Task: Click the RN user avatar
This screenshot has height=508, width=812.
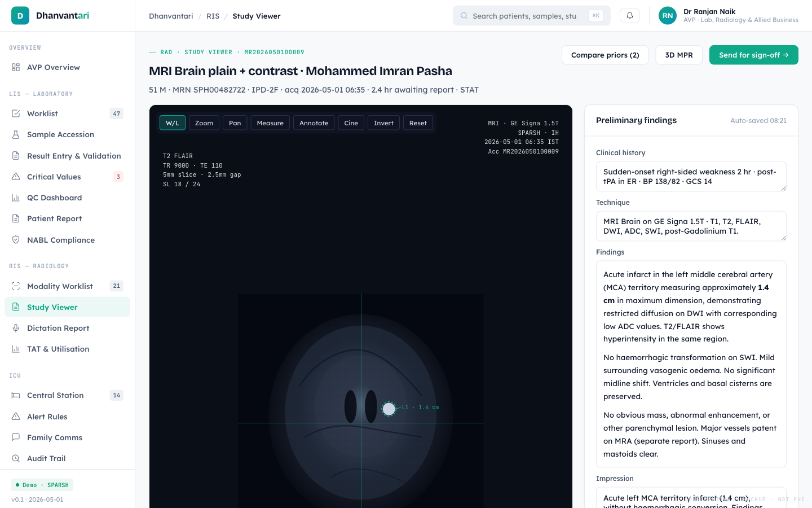Action: tap(668, 16)
